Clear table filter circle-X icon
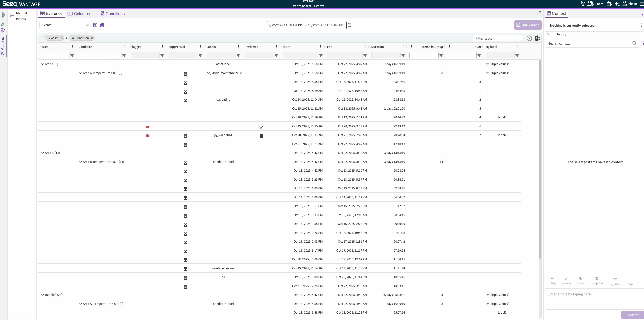644x320 pixels. click(529, 38)
